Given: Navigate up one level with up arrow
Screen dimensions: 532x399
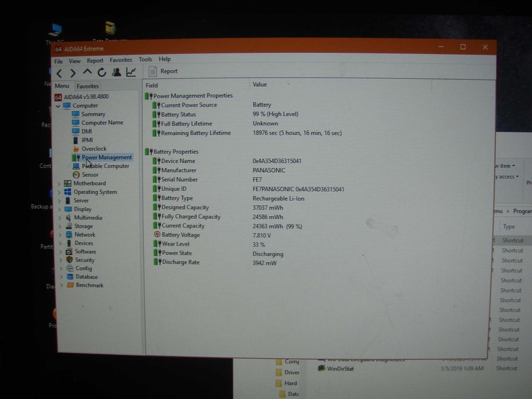Looking at the screenshot, I should (x=87, y=72).
